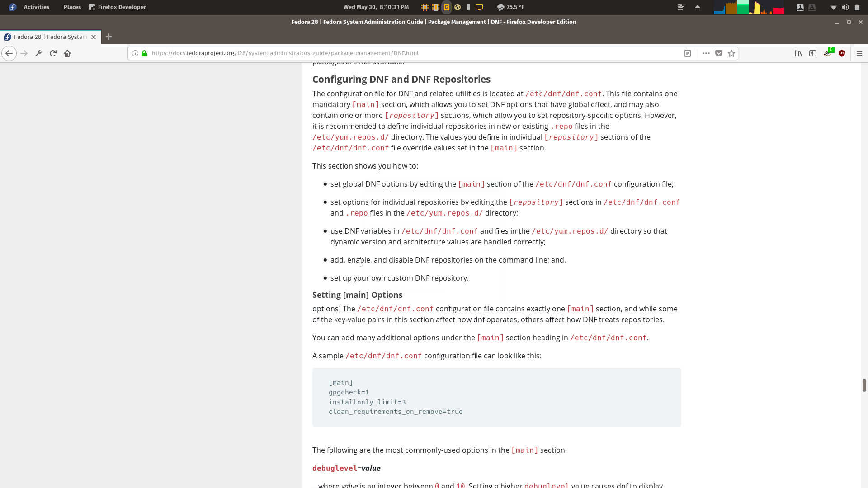Open extension icon with green 0 badge
868x488 pixels.
(828, 53)
